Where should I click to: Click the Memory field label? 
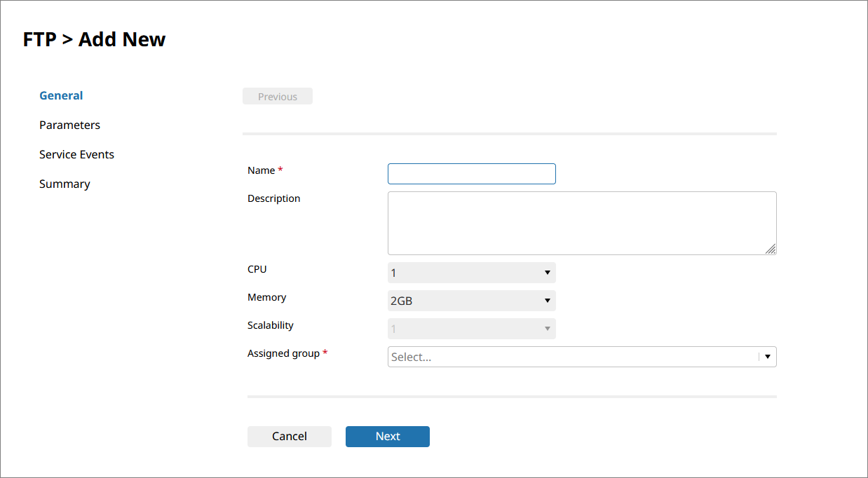click(266, 298)
